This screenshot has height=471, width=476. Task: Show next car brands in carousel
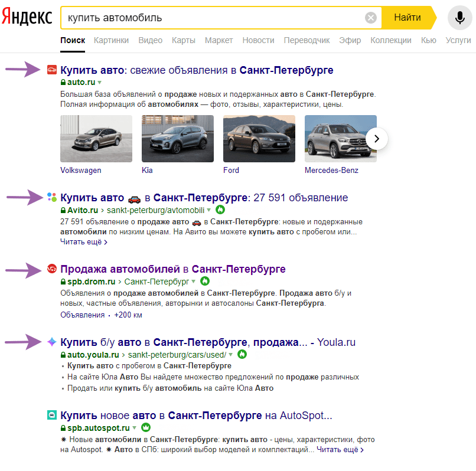(377, 139)
